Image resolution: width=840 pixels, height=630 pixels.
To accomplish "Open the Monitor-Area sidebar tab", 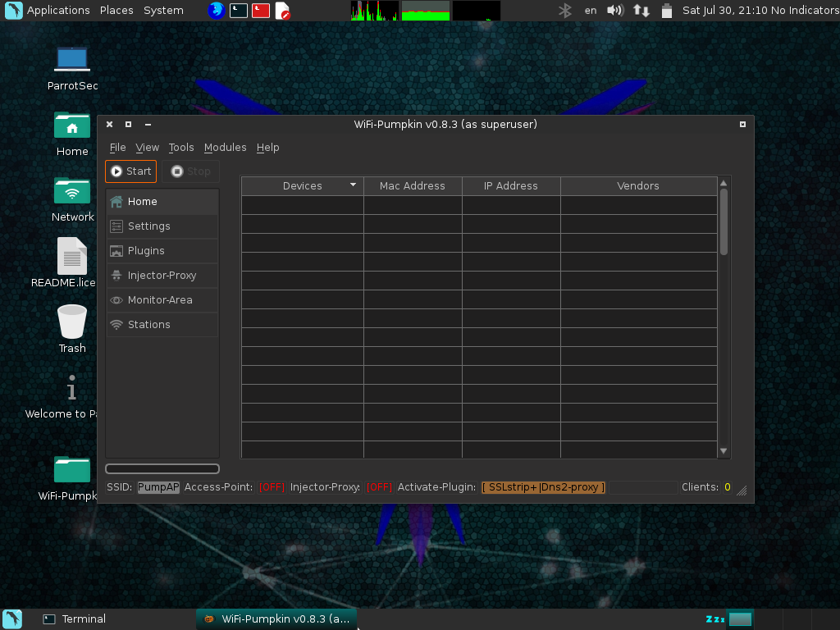I will pos(162,300).
